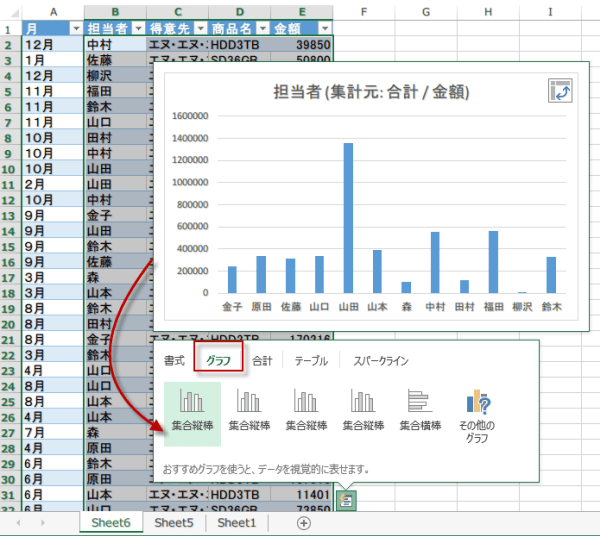Screen dimensions: 600x536
Task: Click cell A11 containing 2月
Action: click(53, 184)
